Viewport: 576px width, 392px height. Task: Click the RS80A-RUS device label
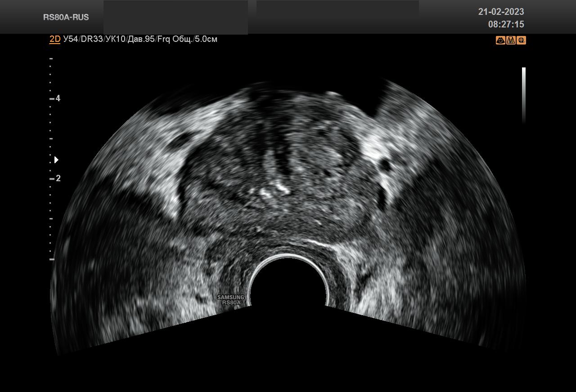pos(66,18)
